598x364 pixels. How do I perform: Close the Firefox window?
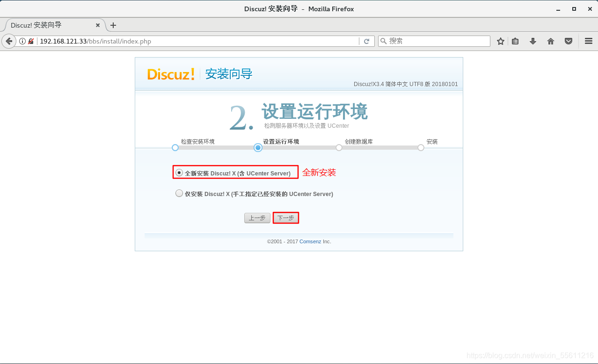[589, 9]
